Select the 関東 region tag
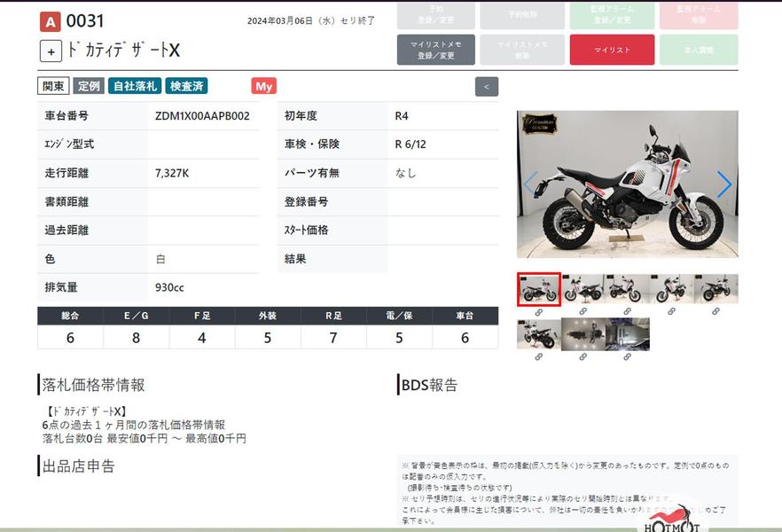This screenshot has height=532, width=782. tap(53, 86)
